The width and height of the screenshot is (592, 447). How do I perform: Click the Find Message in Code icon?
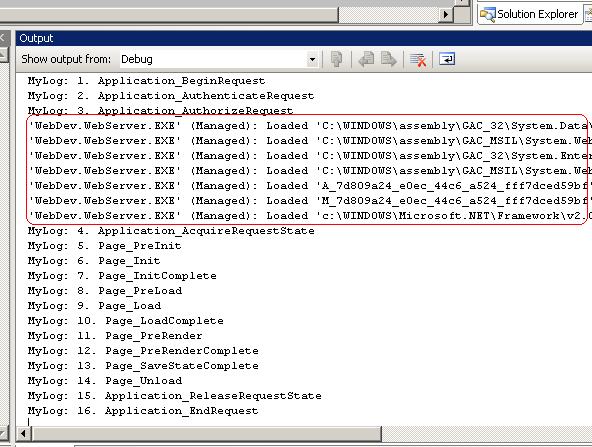[x=336, y=59]
